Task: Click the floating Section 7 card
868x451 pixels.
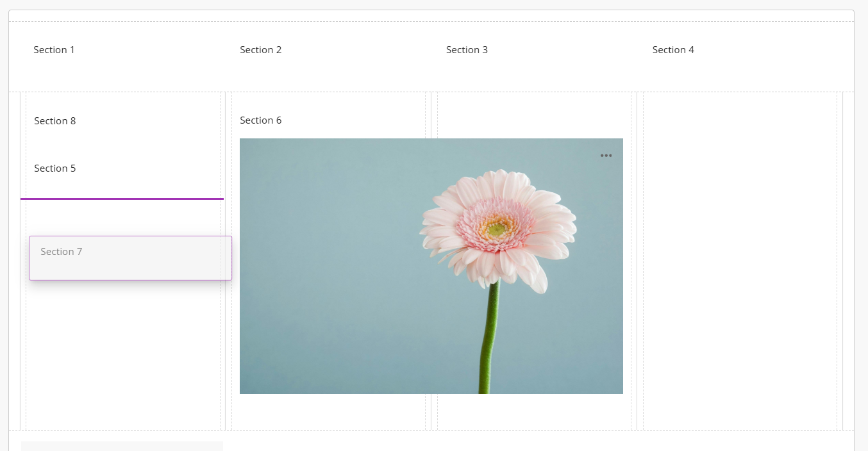Action: click(130, 258)
